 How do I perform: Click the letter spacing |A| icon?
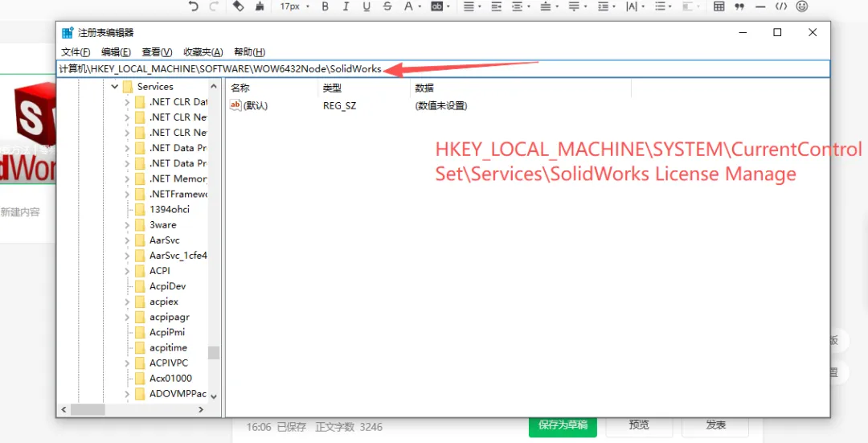pos(632,6)
